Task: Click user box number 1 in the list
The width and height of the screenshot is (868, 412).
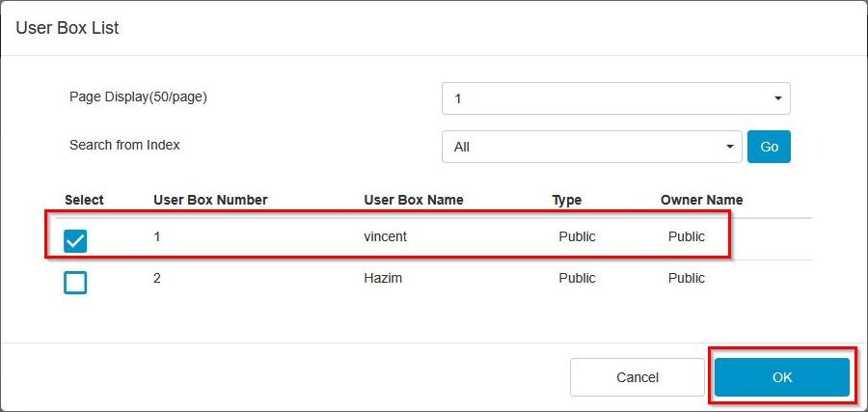Action: coord(157,236)
